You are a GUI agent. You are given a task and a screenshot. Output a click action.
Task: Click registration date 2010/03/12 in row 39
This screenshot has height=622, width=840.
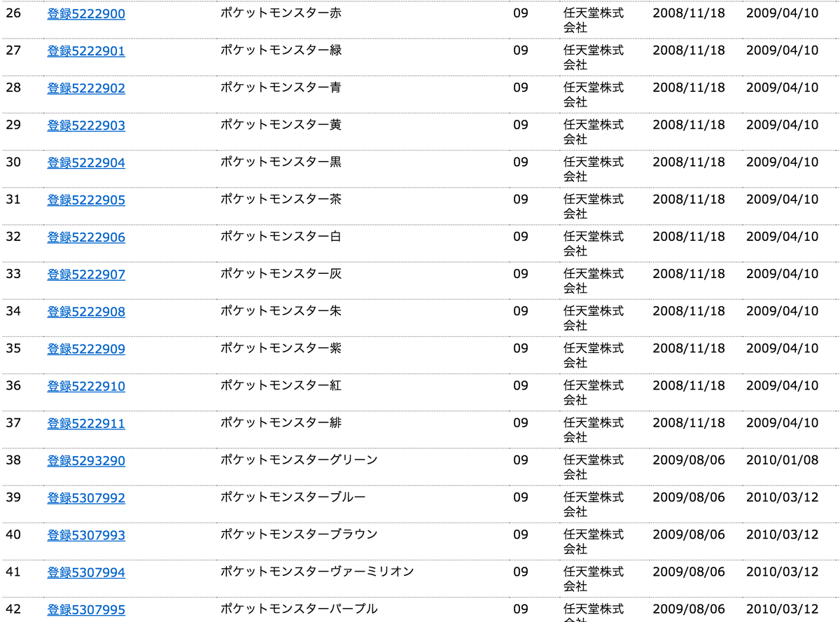782,497
